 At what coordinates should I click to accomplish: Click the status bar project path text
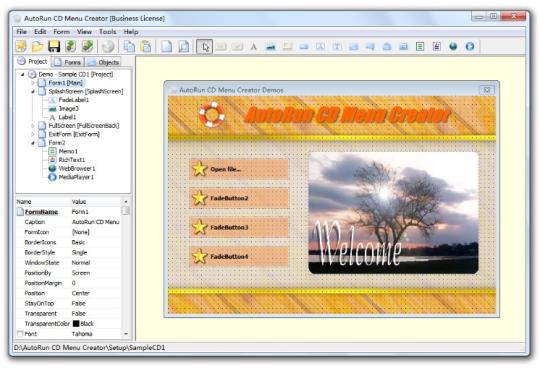pos(89,348)
